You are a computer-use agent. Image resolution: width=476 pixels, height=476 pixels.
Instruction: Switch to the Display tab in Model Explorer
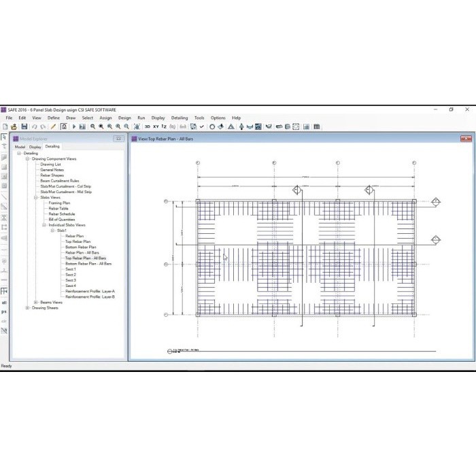35,147
